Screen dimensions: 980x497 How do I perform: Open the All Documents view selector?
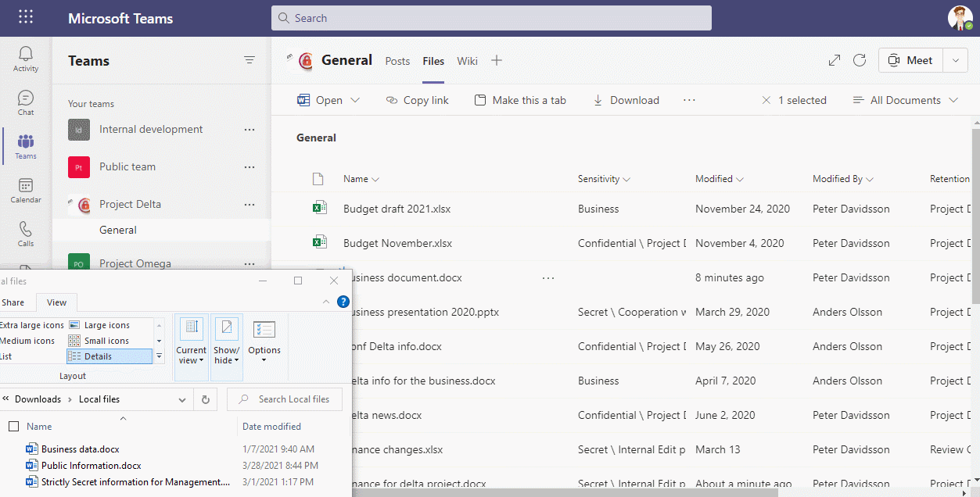[x=904, y=99]
